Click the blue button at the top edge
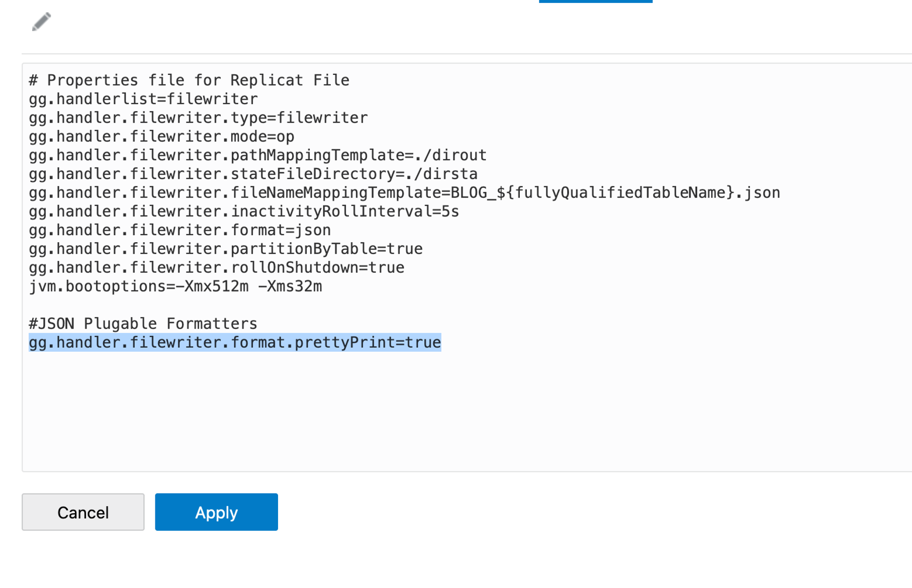The image size is (912, 588). click(x=595, y=2)
